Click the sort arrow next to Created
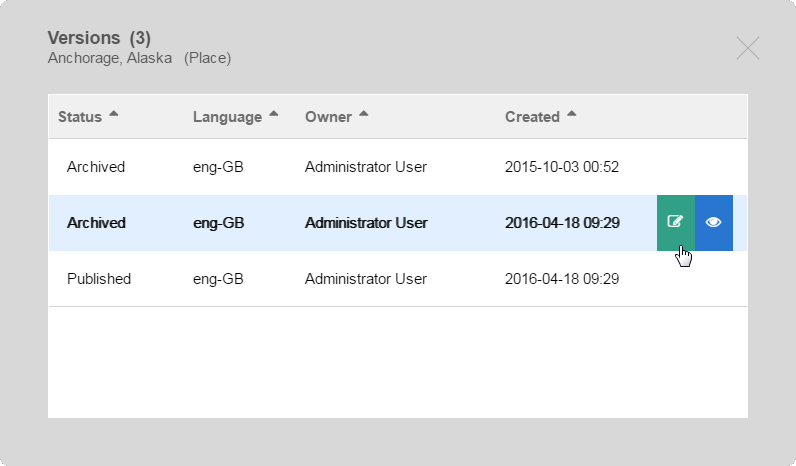796x466 pixels. click(572, 114)
